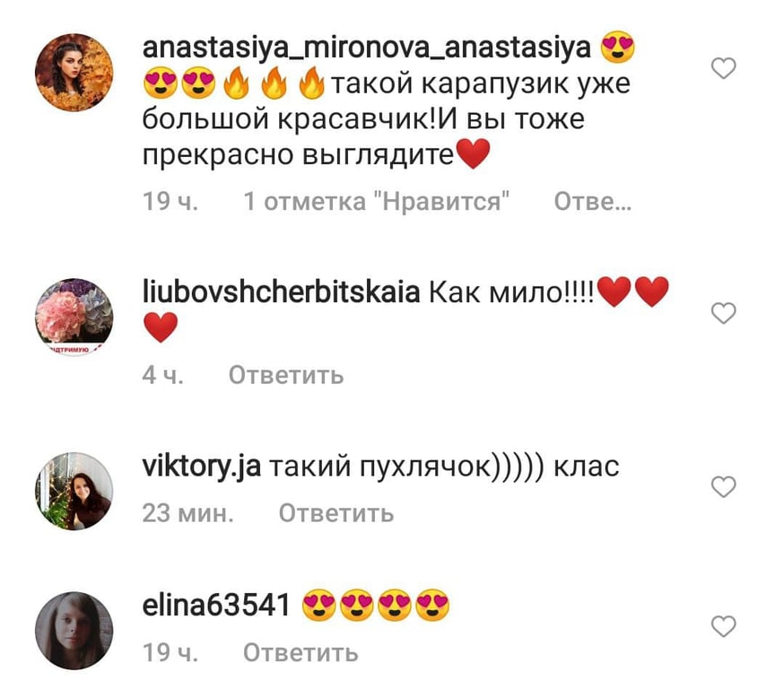Select the "такой карапузик" comment text

pyautogui.click(x=386, y=119)
